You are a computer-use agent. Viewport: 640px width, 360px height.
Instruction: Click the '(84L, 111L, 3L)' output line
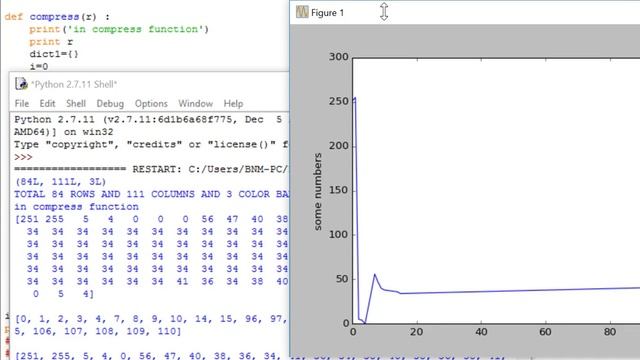60,182
